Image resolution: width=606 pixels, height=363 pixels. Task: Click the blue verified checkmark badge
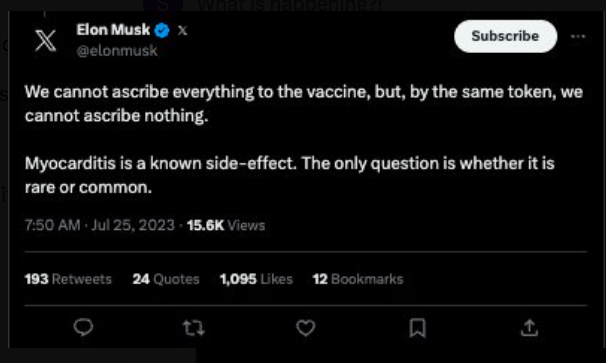coord(162,30)
